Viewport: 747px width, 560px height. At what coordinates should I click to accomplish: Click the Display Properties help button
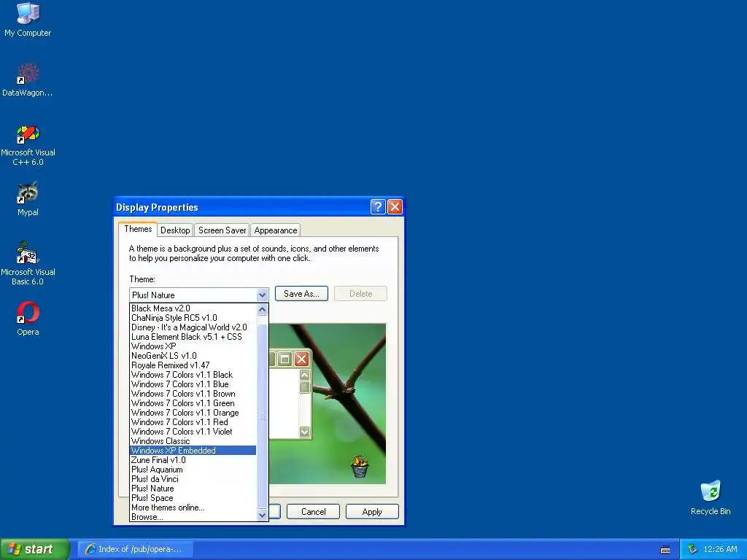pos(378,206)
